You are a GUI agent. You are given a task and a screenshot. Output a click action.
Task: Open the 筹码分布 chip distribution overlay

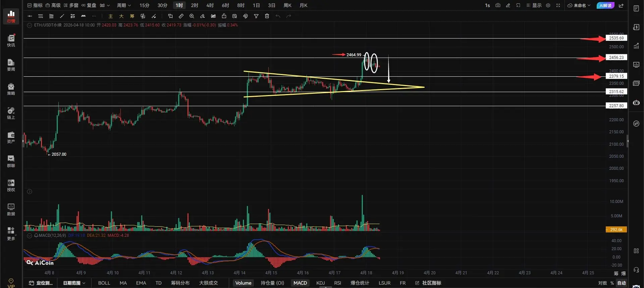180,283
